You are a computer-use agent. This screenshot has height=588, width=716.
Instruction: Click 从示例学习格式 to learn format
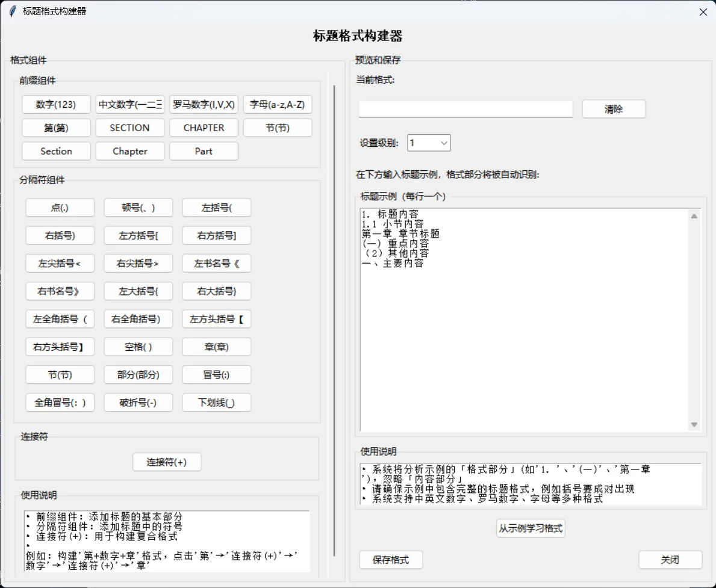pos(530,528)
